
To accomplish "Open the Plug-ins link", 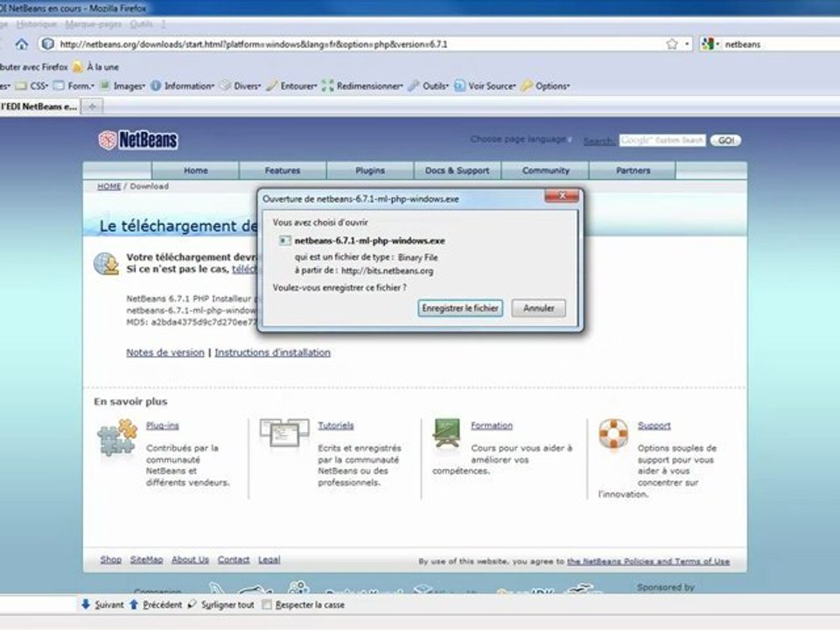I will [163, 425].
